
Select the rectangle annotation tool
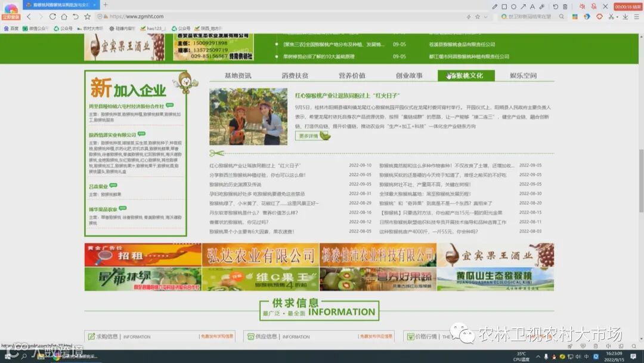[x=504, y=7]
